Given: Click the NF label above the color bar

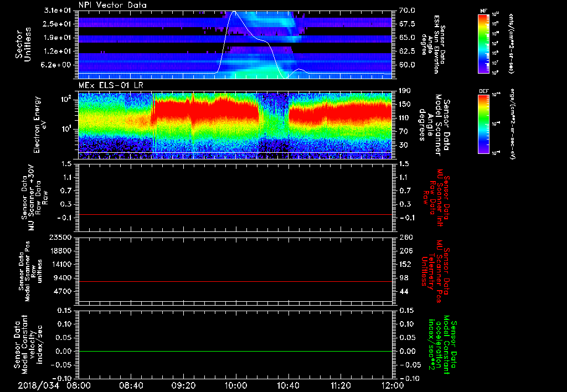Looking at the screenshot, I should point(483,11).
